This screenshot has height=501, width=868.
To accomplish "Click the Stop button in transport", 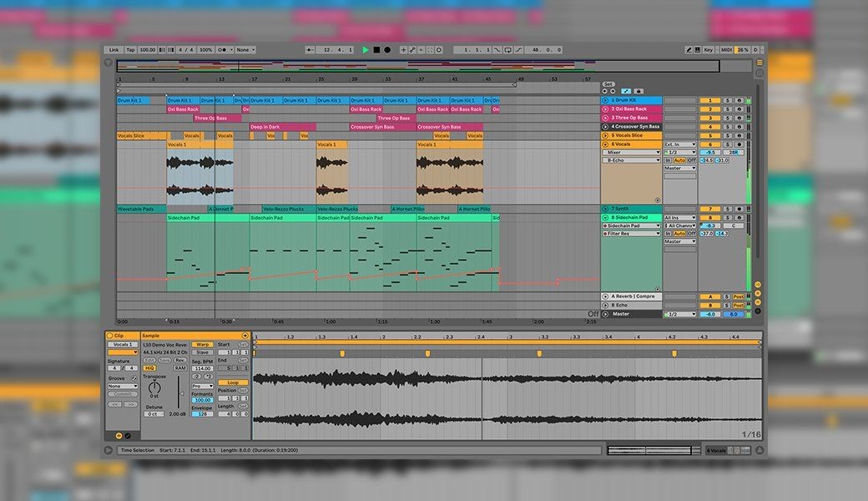I will pos(376,50).
